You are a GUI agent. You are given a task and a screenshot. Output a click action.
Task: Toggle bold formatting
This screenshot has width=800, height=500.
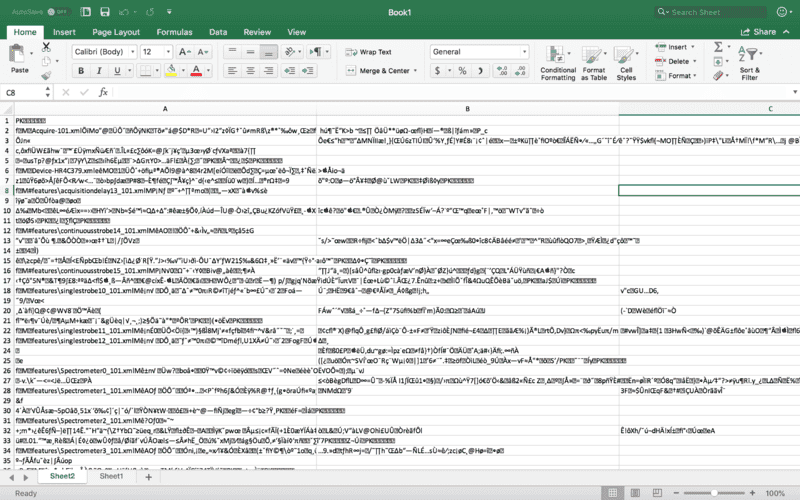(79, 71)
